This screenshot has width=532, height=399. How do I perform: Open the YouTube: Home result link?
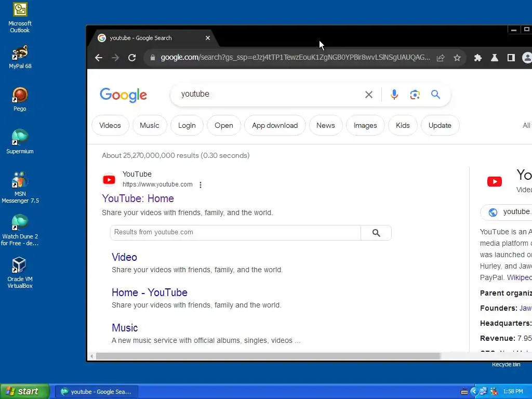click(x=138, y=198)
